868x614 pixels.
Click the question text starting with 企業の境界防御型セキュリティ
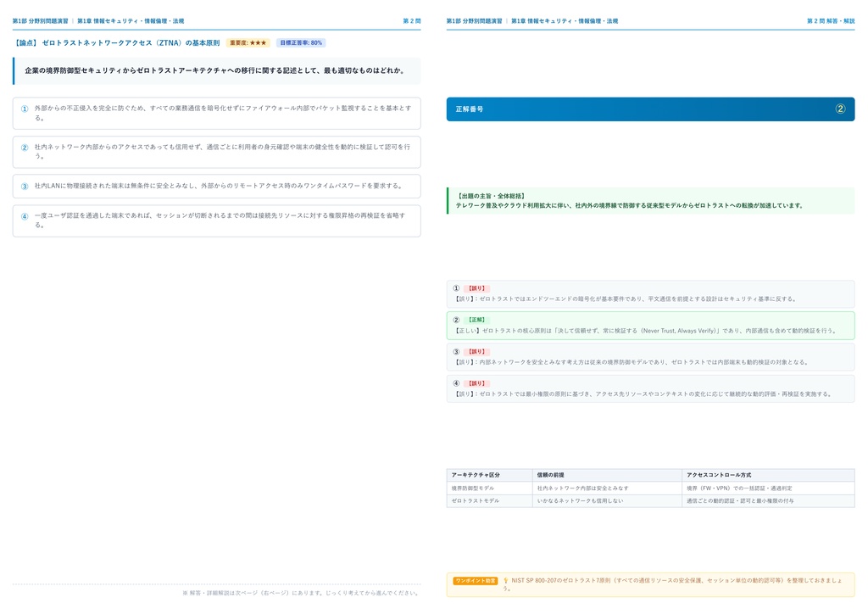tap(215, 70)
